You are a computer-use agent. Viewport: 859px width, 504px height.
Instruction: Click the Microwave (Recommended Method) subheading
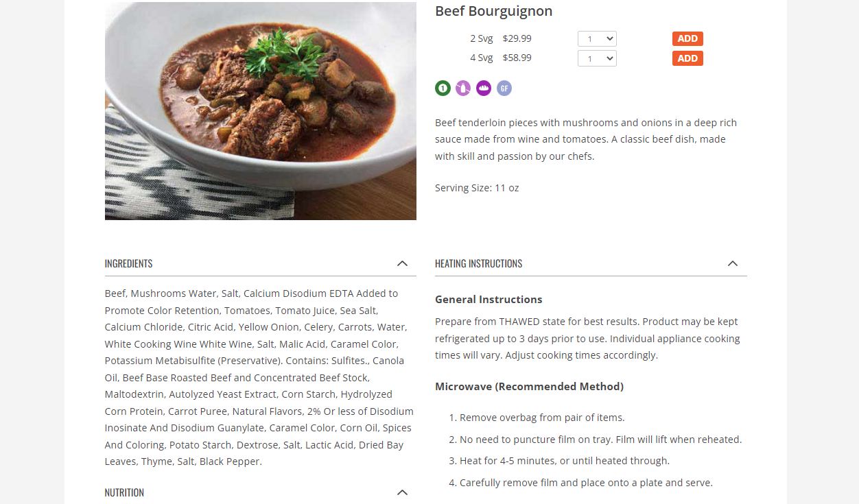pos(529,387)
